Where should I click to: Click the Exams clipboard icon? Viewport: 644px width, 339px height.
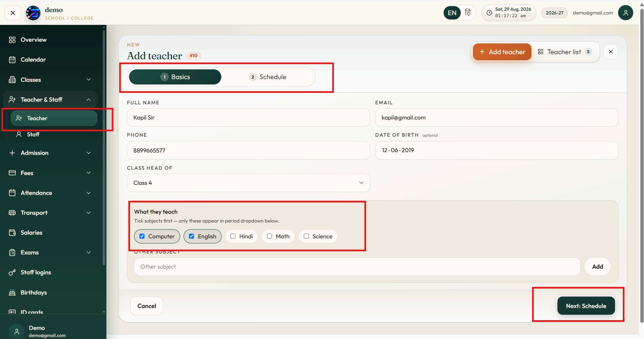click(x=12, y=252)
